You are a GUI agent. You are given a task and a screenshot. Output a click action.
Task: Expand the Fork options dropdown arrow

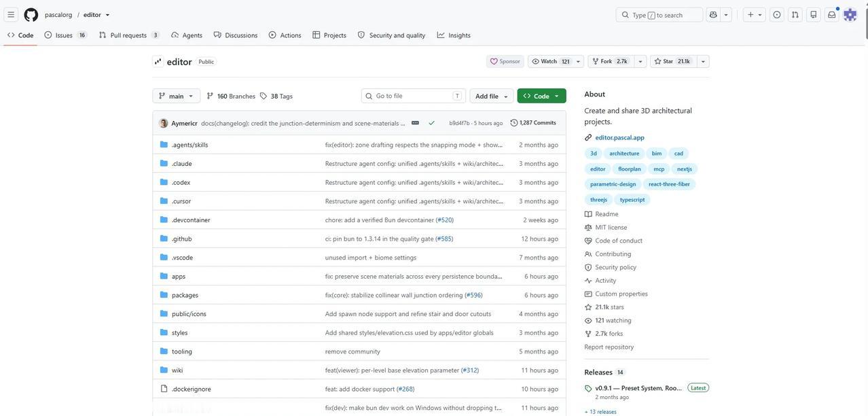point(640,61)
